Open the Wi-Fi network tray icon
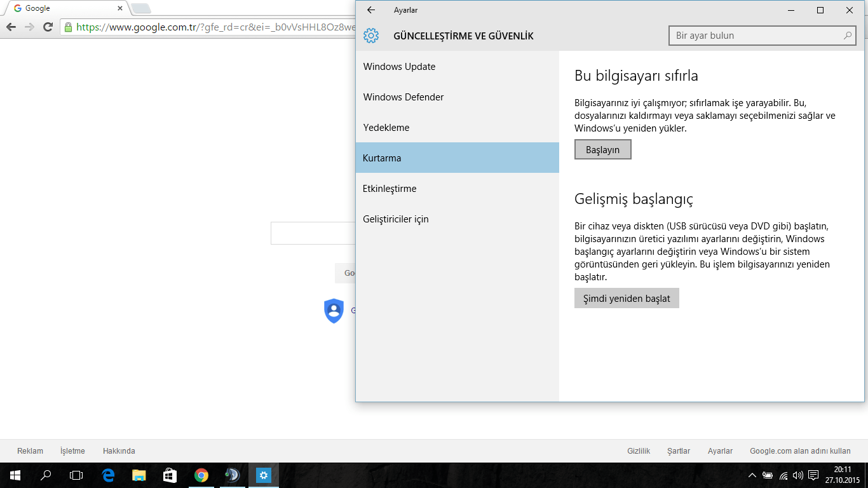 pos(783,475)
